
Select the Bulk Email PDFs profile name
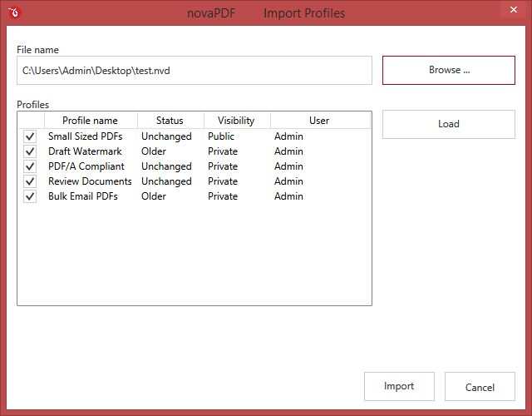(x=83, y=196)
